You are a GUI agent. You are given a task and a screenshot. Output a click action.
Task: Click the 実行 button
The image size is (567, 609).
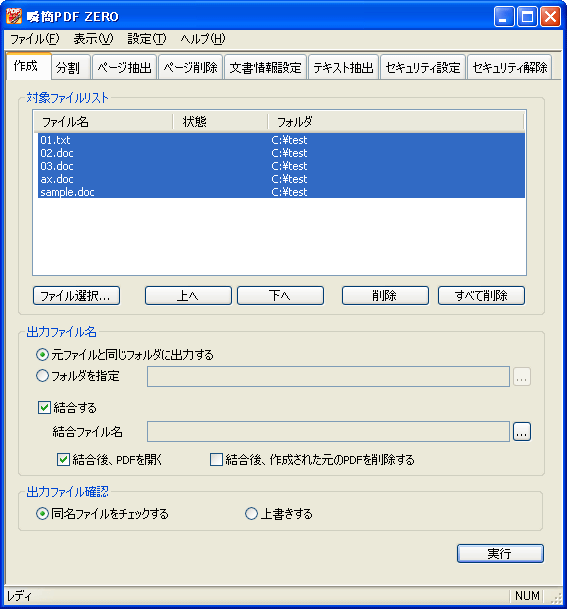click(x=500, y=553)
